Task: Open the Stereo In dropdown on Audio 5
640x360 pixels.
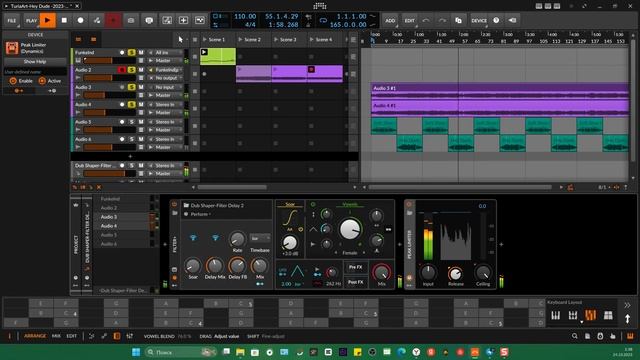Action: pyautogui.click(x=165, y=122)
